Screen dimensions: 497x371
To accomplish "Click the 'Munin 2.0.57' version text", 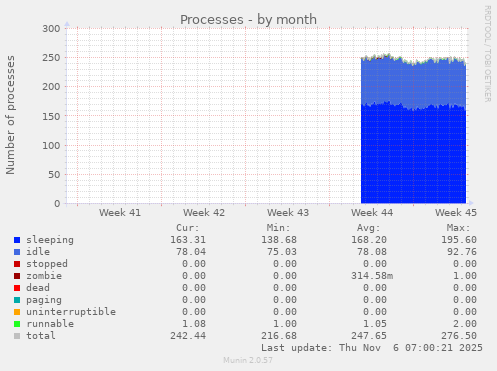I will click(248, 360).
